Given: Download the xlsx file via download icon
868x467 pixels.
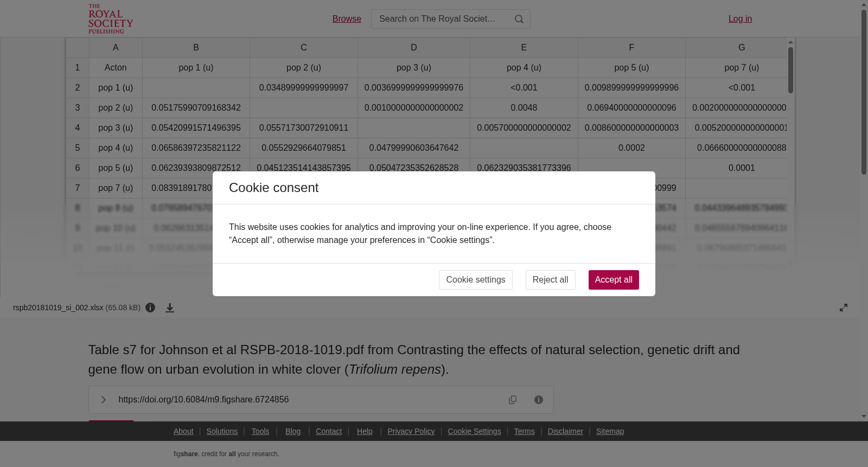Looking at the screenshot, I should [170, 308].
